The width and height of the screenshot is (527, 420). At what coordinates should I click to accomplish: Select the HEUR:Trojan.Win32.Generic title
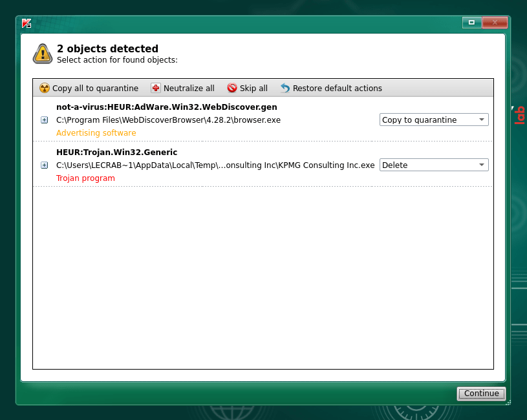click(x=116, y=152)
